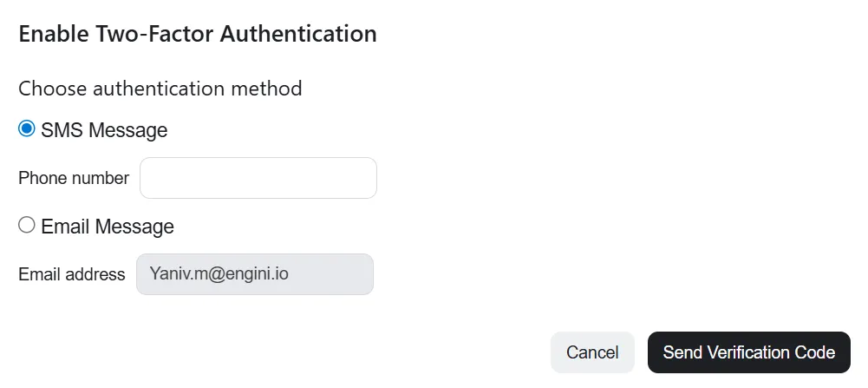Click the Yaniv.m@engini.io email text

click(x=219, y=273)
